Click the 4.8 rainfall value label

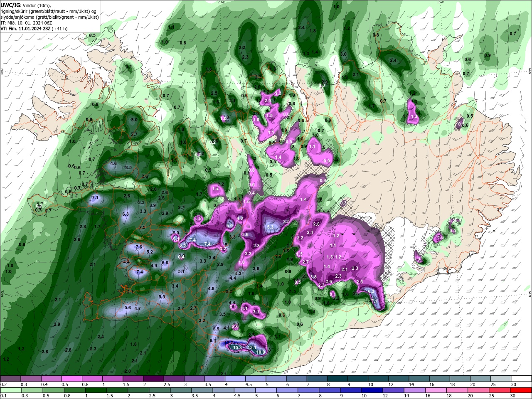tap(211, 288)
